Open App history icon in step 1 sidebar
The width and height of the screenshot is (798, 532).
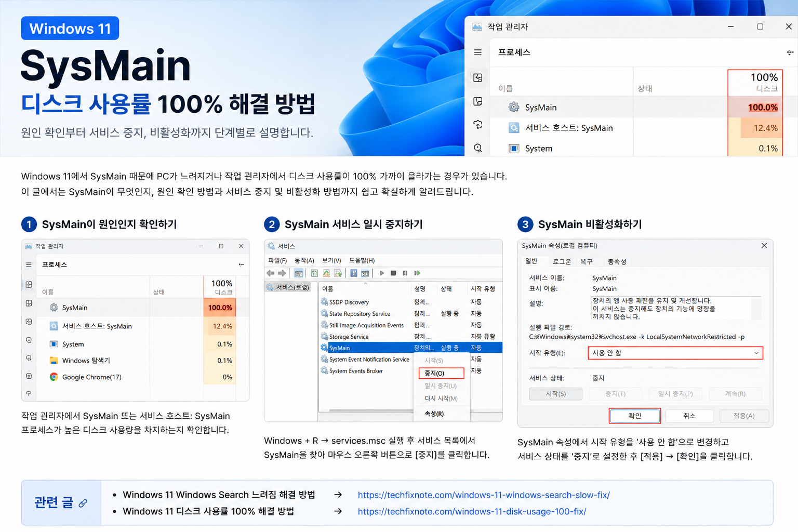click(29, 322)
